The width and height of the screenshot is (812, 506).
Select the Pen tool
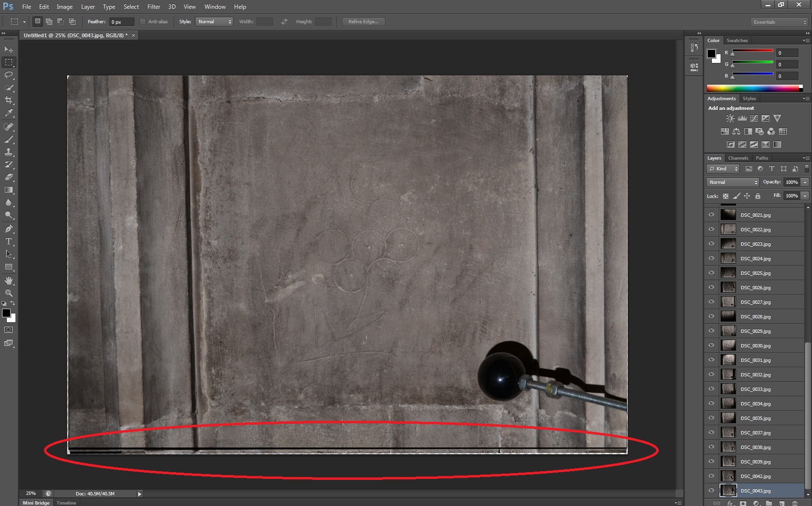pyautogui.click(x=9, y=229)
